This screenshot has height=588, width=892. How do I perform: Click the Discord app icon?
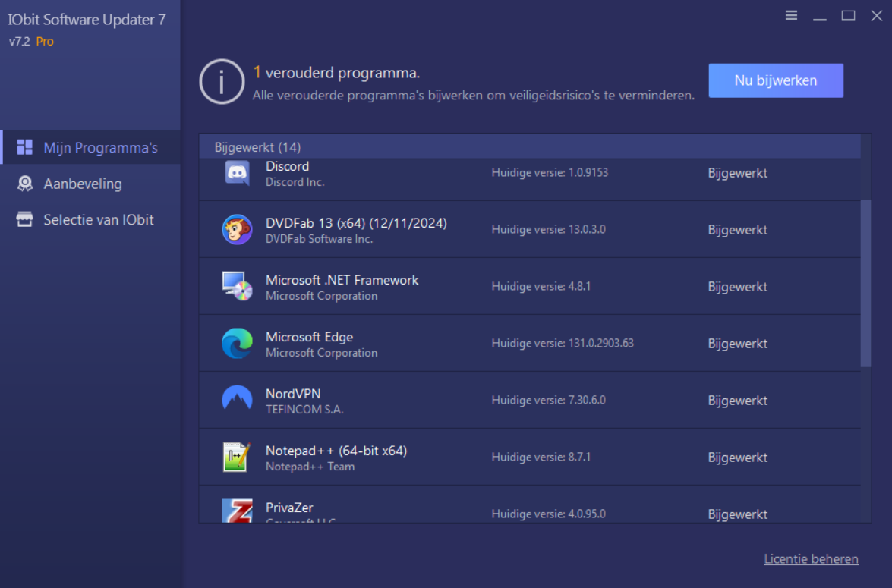pyautogui.click(x=237, y=172)
